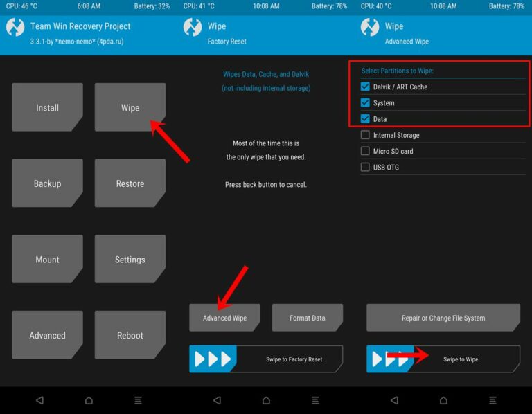Check the USB OTG partition
The image size is (532, 414).
click(365, 167)
